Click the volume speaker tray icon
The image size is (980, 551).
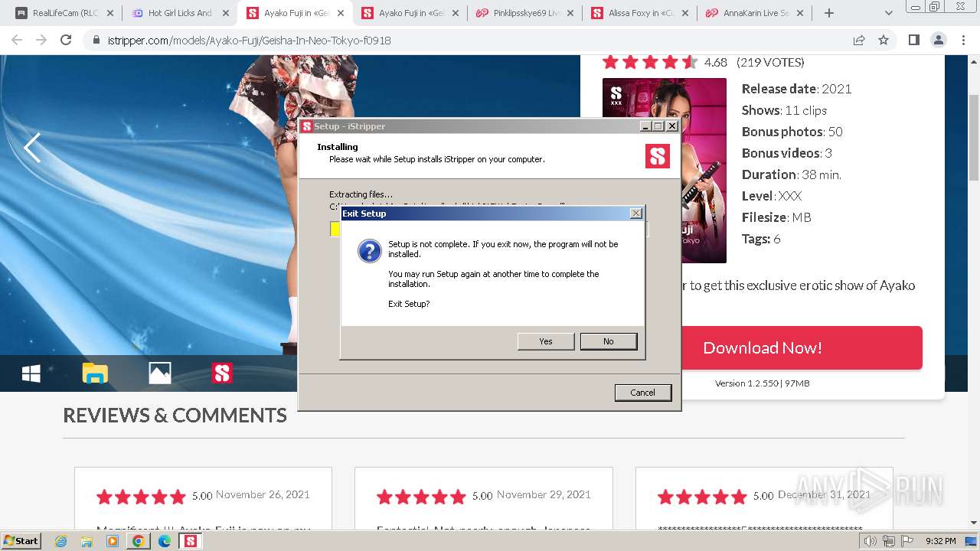[870, 541]
